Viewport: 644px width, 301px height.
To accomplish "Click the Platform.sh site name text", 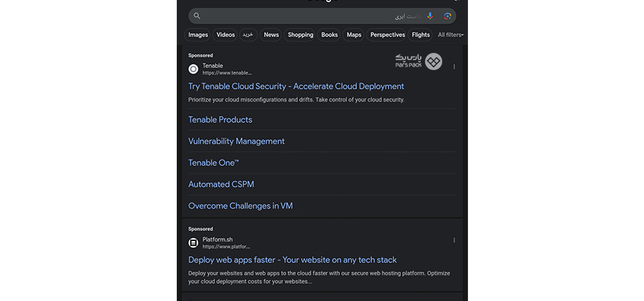I will coord(218,240).
